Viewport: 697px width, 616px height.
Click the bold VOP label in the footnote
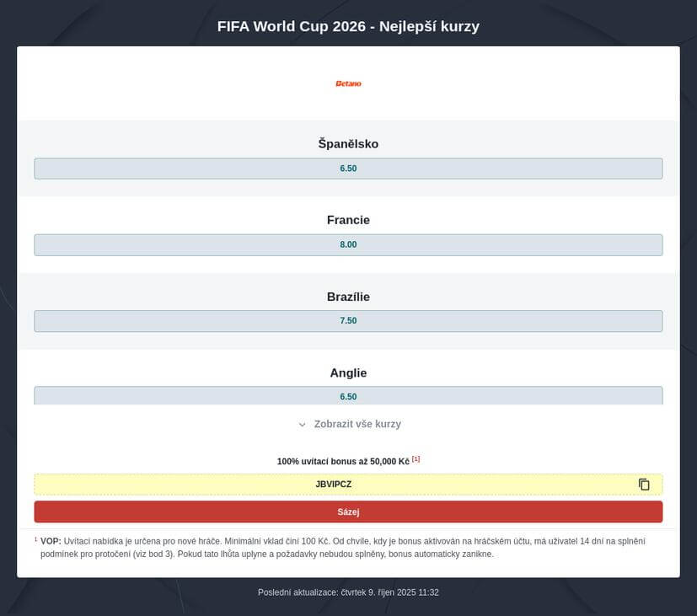[x=51, y=541]
